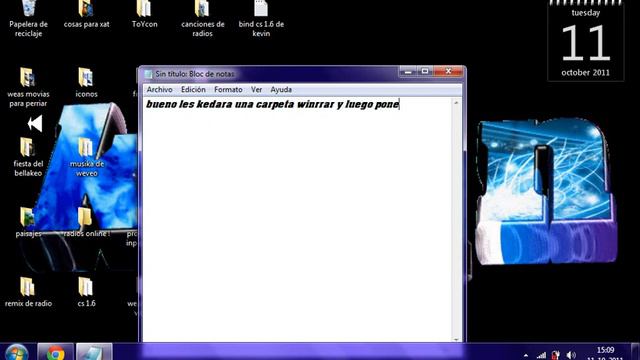Click the Notepad title bar icon
The height and width of the screenshot is (360, 640).
pyautogui.click(x=148, y=74)
